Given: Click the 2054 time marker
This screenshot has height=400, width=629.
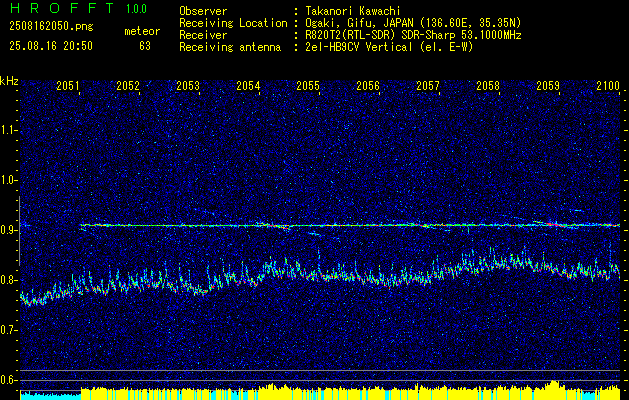Looking at the screenshot, I should click(248, 86).
